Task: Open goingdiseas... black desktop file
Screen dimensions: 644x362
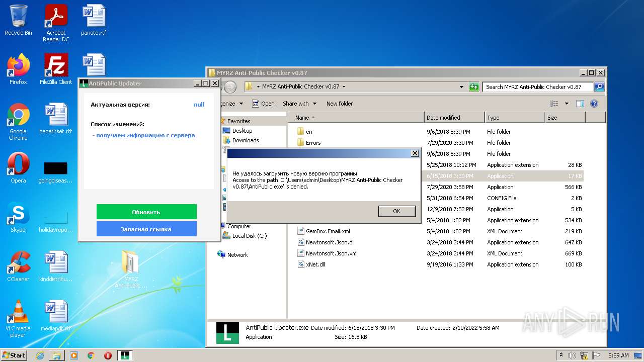Action: click(x=56, y=171)
